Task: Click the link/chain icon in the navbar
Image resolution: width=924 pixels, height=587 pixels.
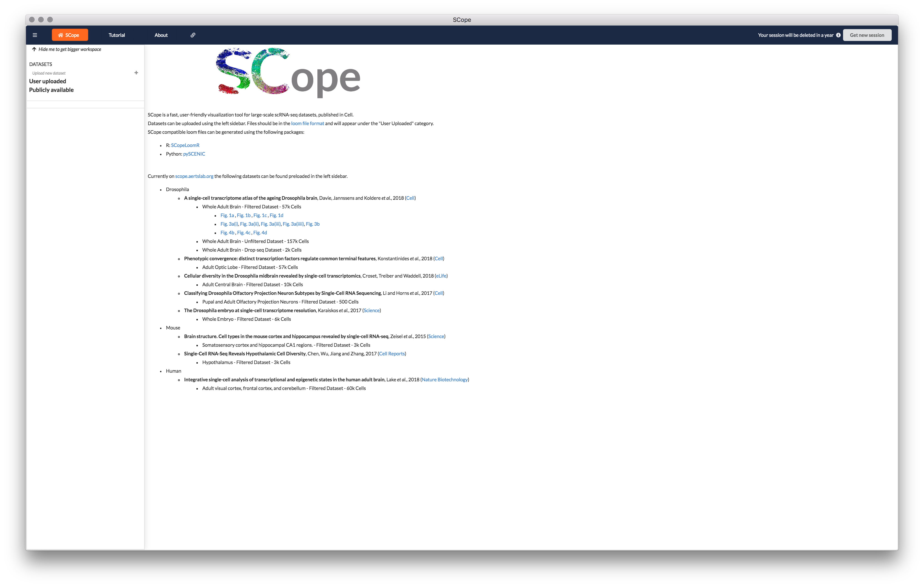Action: [x=193, y=35]
